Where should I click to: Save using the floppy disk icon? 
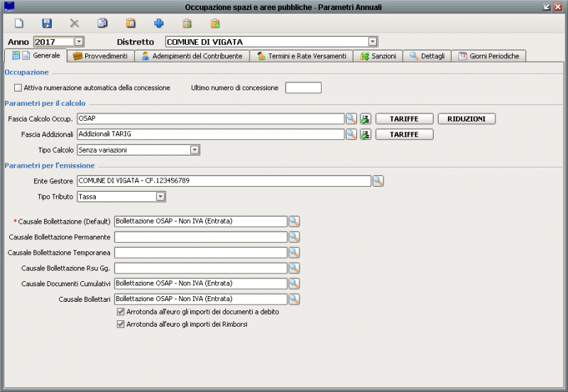click(x=47, y=23)
